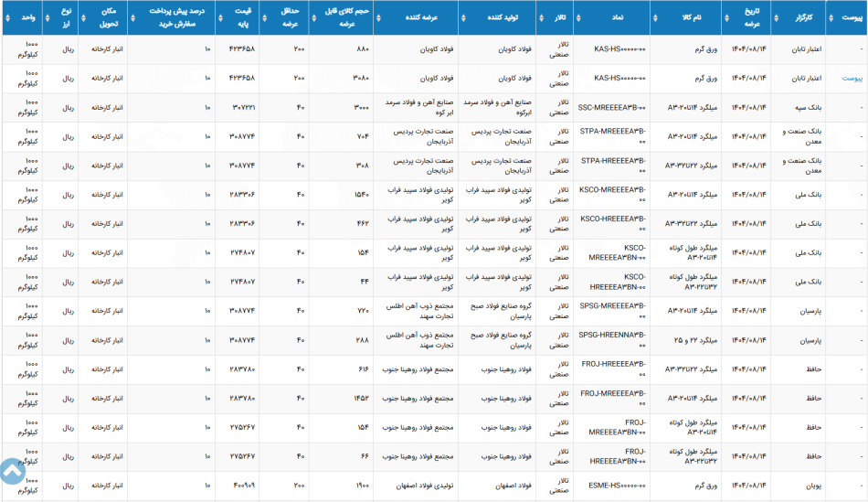Select symbol FROJ-HREEEEA۳BN-۰۰
The image size is (868, 502).
(618, 456)
